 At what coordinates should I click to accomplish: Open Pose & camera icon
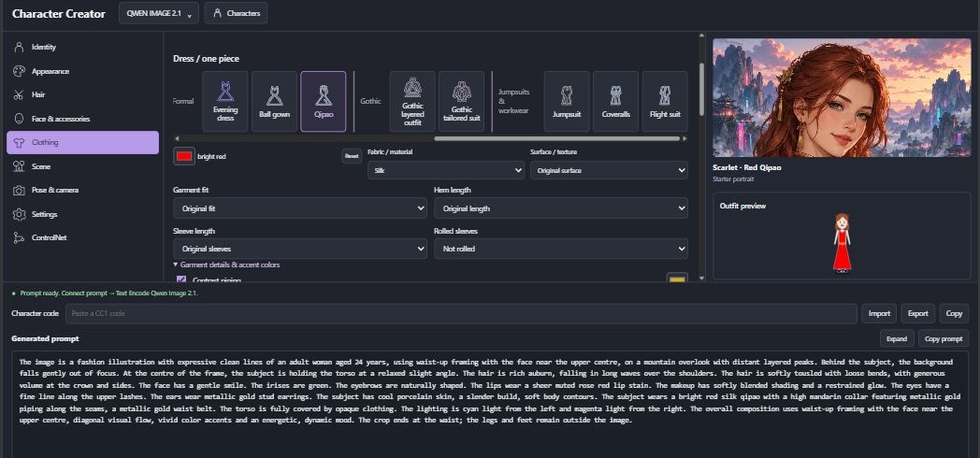20,190
